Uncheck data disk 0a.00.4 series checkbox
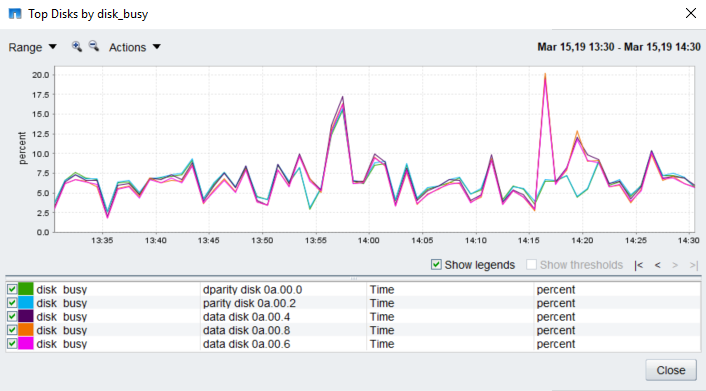 (x=12, y=316)
